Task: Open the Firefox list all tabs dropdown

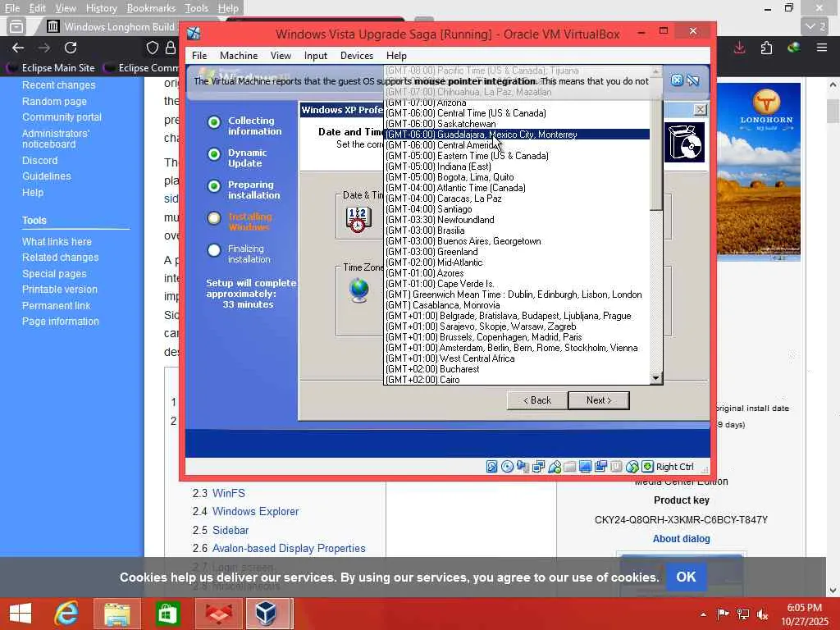Action: click(815, 26)
